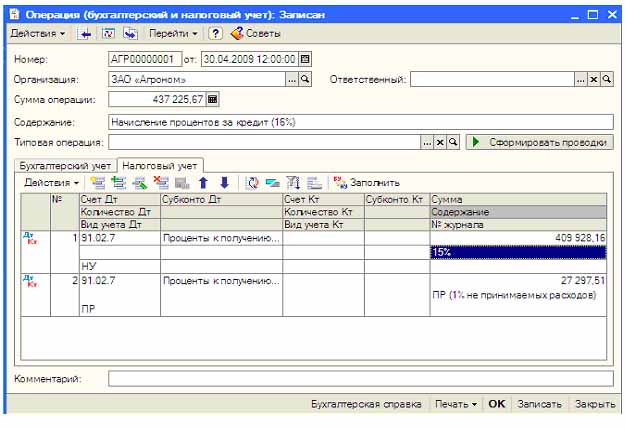Click the Закрыть button
Image resolution: width=626 pixels, height=429 pixels.
pos(595,404)
